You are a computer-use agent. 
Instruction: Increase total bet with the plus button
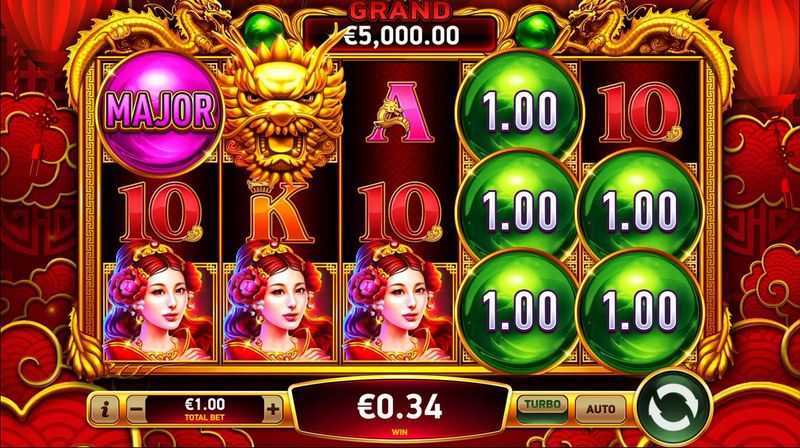[273, 409]
